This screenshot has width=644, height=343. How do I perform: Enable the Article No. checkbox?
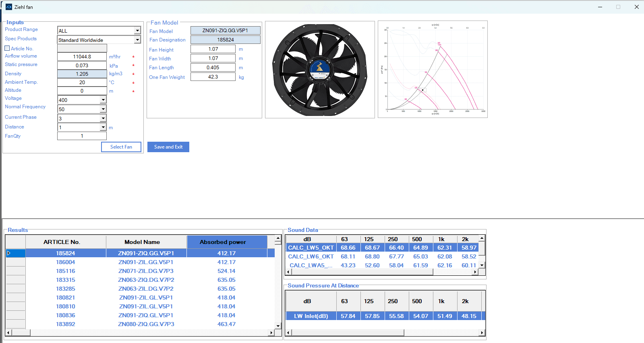tap(7, 48)
